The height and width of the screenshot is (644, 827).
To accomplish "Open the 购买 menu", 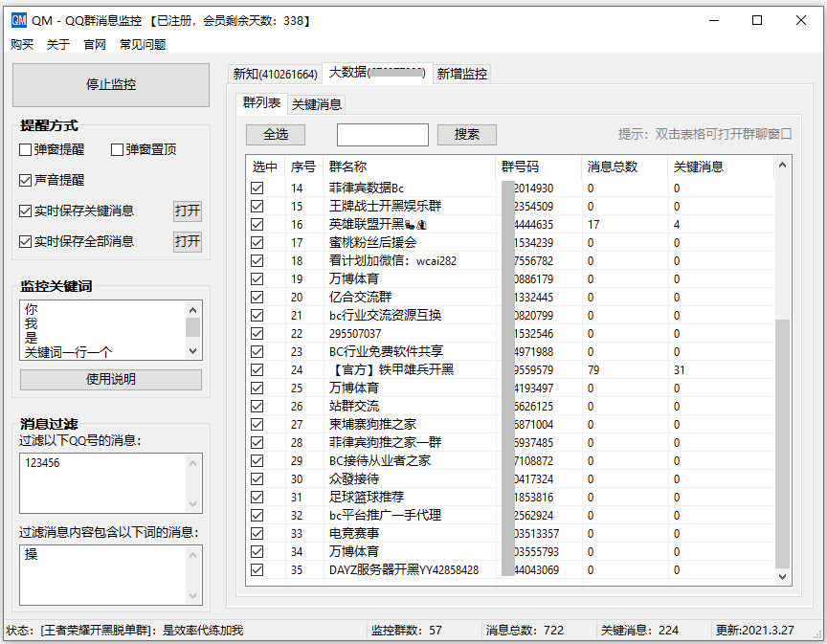I will (22, 44).
